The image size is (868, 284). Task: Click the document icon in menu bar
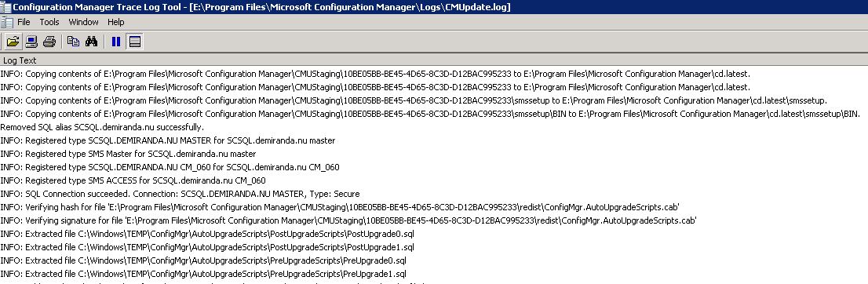pyautogui.click(x=7, y=22)
